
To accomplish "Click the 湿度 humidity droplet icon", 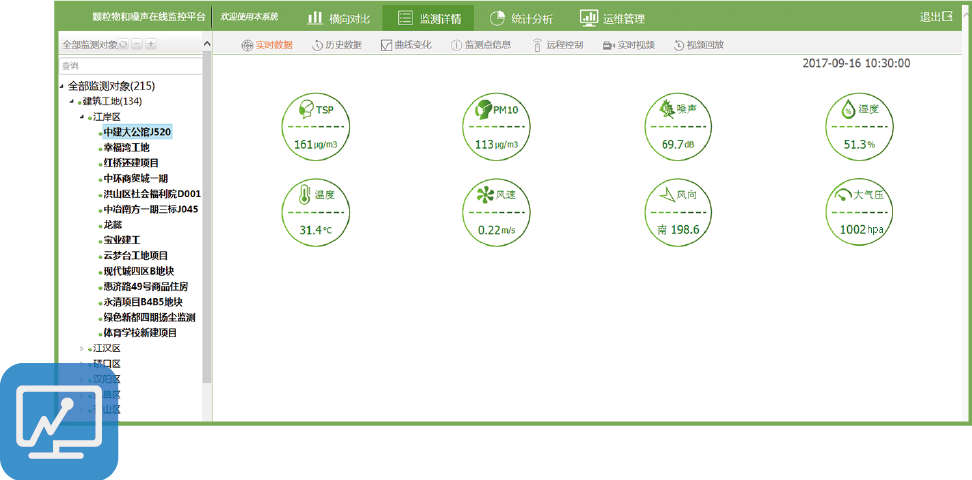I will pos(848,109).
